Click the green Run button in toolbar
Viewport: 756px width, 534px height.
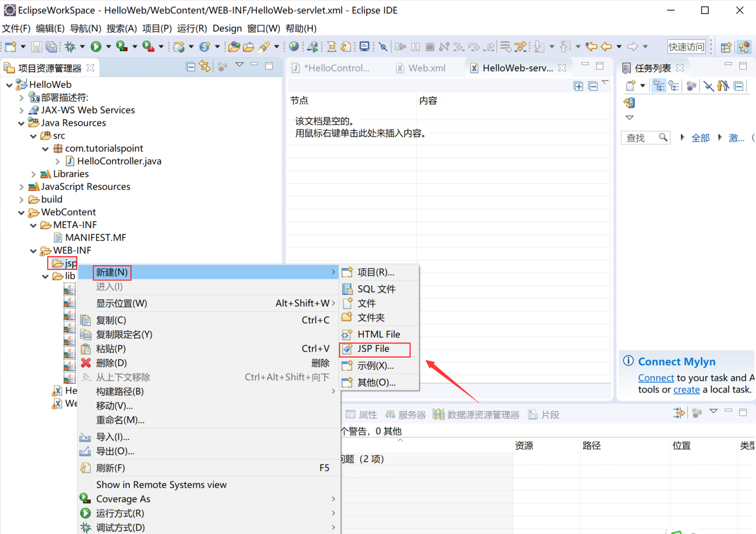tap(96, 47)
